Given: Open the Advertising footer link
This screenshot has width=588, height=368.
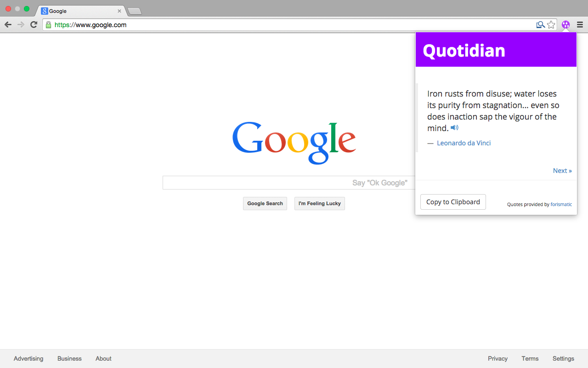Looking at the screenshot, I should click(28, 358).
